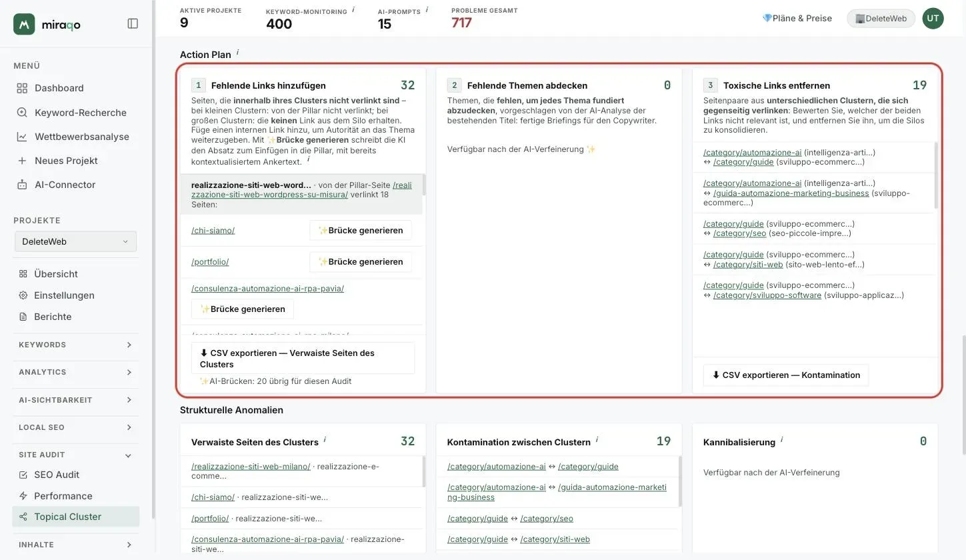Open the UT user avatar menu
This screenshot has height=560, width=966.
933,18
